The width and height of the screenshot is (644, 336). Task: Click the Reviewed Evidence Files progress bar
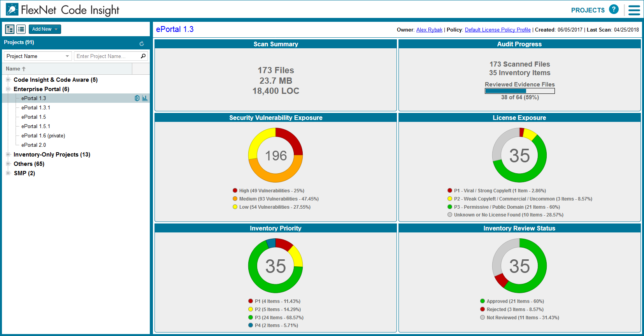pos(519,91)
